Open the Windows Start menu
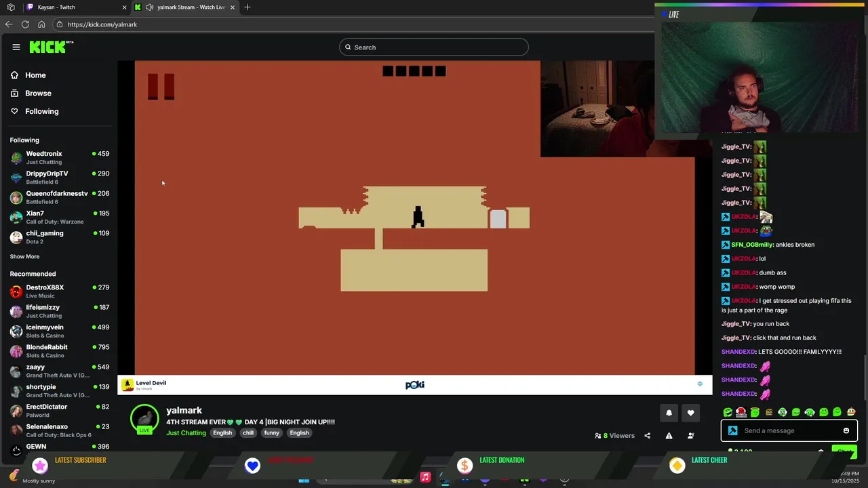 pyautogui.click(x=304, y=480)
